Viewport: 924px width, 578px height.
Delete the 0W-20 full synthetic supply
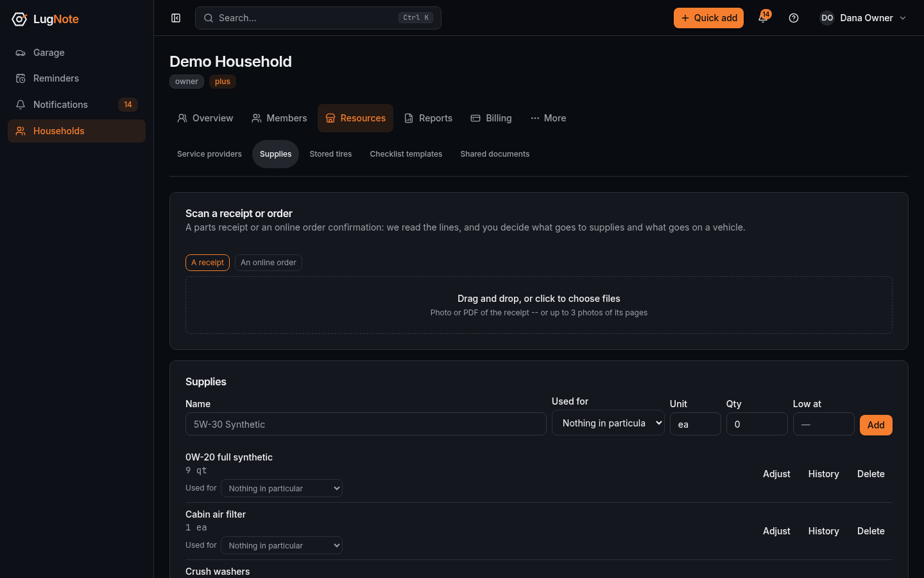pyautogui.click(x=871, y=474)
